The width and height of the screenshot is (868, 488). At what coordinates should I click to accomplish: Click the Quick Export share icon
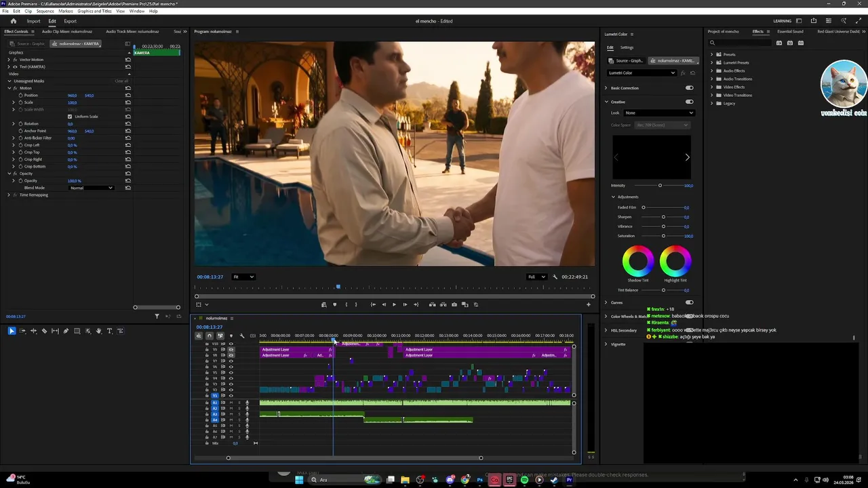click(814, 21)
